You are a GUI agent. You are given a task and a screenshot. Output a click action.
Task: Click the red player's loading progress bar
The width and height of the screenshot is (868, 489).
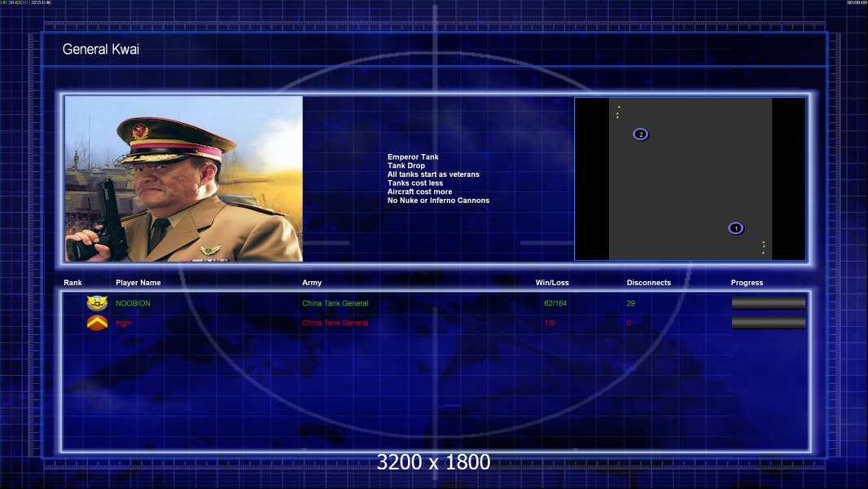(x=769, y=323)
